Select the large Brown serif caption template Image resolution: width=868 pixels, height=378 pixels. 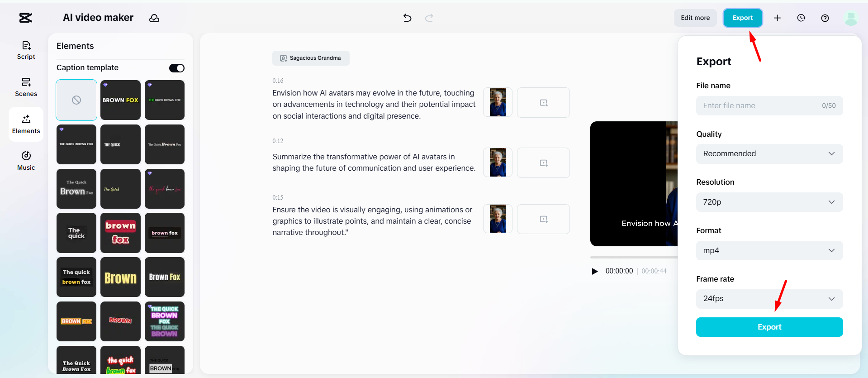click(x=76, y=189)
